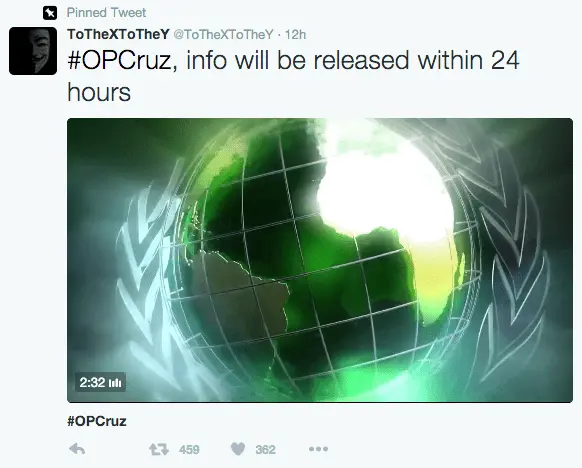Click the 2:32 video duration badge

100,382
